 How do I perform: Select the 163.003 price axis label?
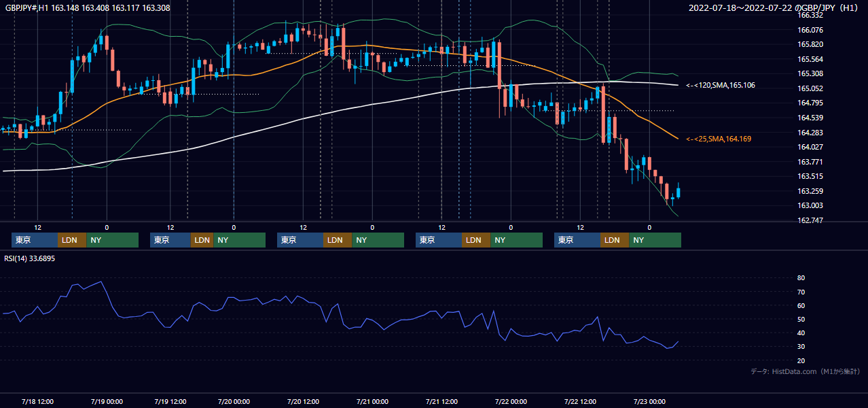click(810, 205)
